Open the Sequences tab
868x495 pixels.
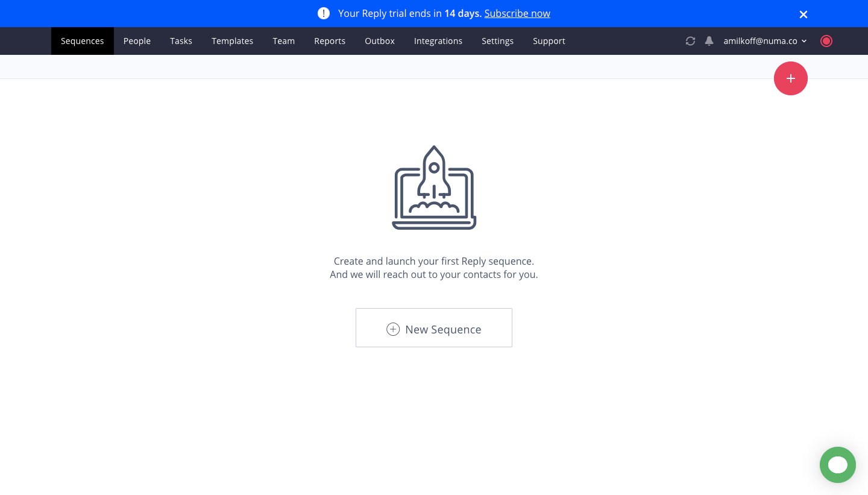pos(83,41)
